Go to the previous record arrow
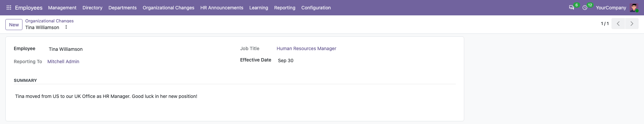Screen dimensions: 644x124 point(618,24)
